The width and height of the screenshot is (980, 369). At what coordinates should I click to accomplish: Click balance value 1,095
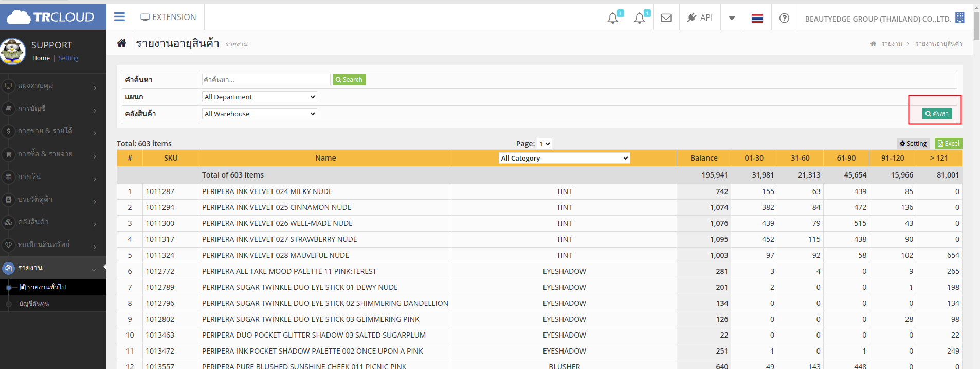(719, 239)
